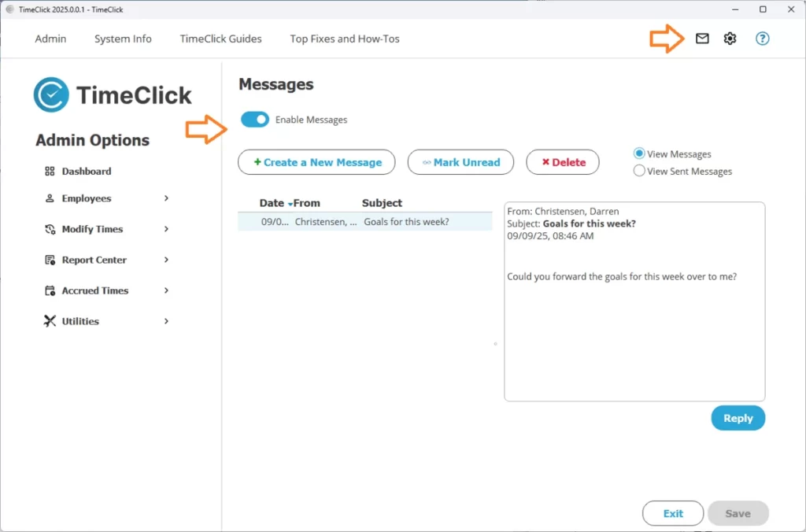Click the Employees icon
This screenshot has height=532, width=806.
coord(49,198)
